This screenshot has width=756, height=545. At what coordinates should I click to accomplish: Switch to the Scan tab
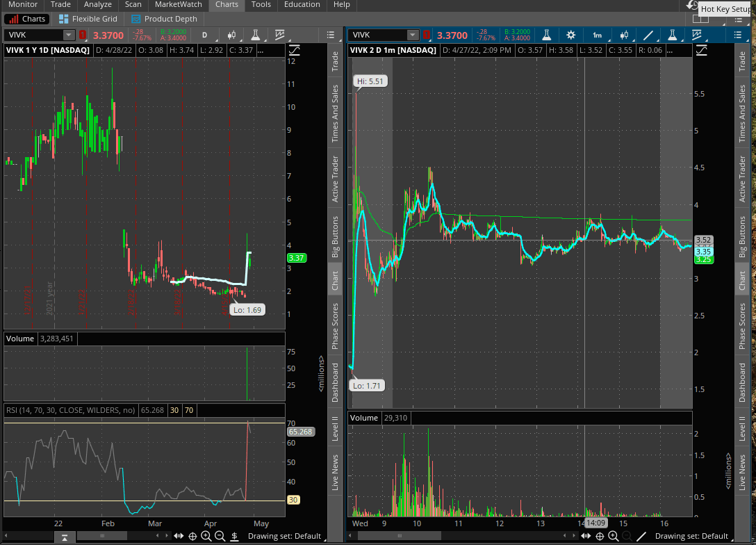pos(133,4)
